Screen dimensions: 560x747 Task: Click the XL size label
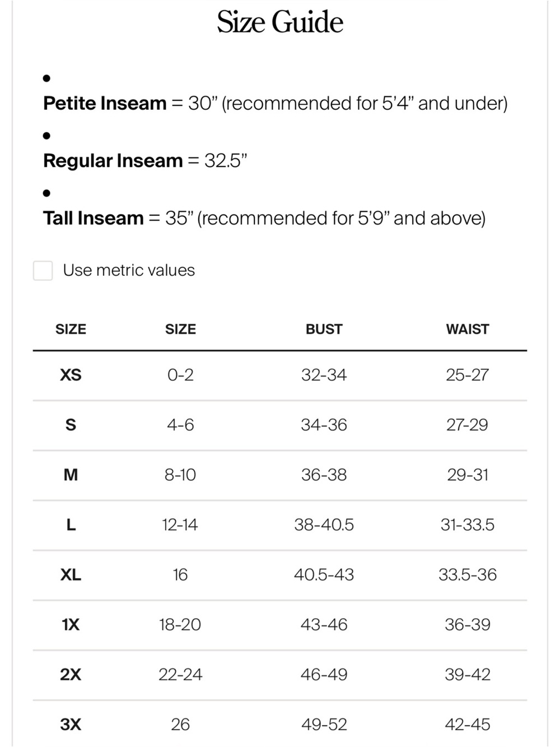point(71,574)
